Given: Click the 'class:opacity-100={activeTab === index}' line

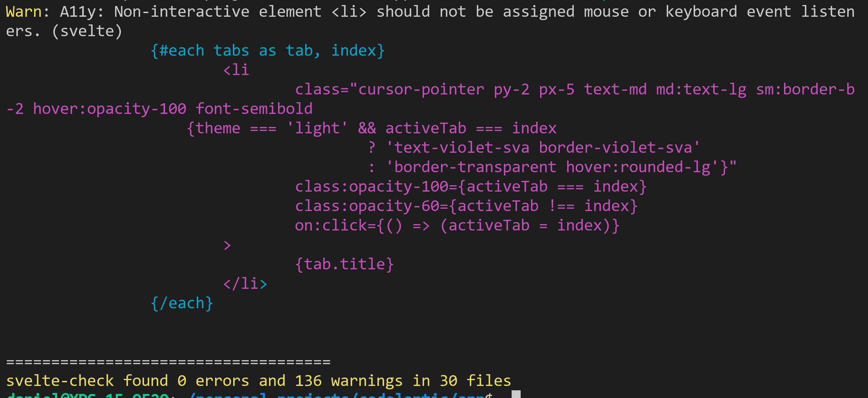Looking at the screenshot, I should [471, 186].
